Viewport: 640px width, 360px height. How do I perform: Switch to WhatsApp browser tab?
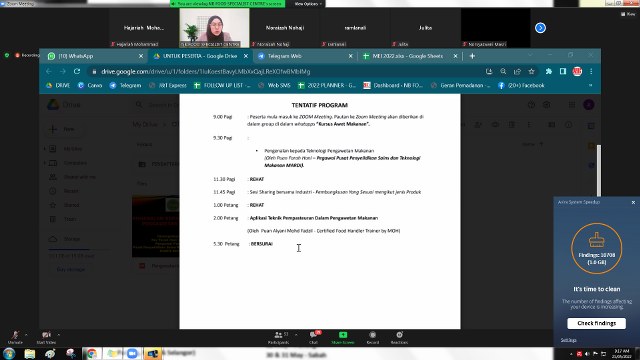click(x=95, y=56)
